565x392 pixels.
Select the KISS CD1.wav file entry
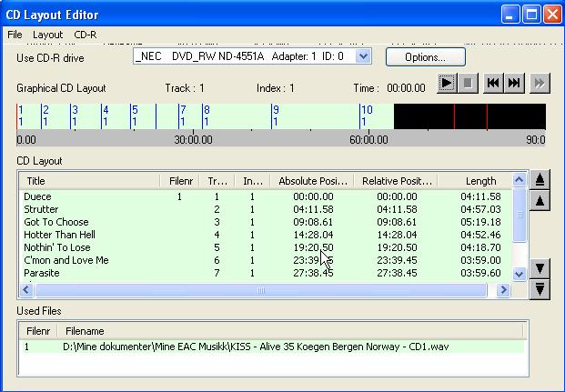(x=272, y=347)
